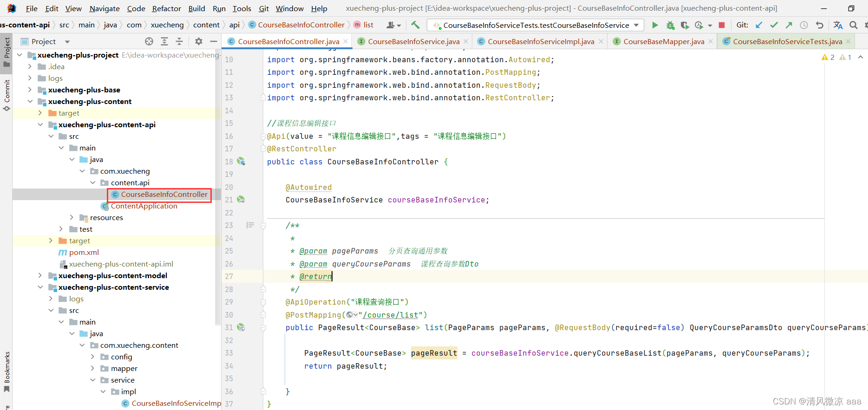868x410 pixels.
Task: Open the Commit tool window
Action: pos(7,95)
